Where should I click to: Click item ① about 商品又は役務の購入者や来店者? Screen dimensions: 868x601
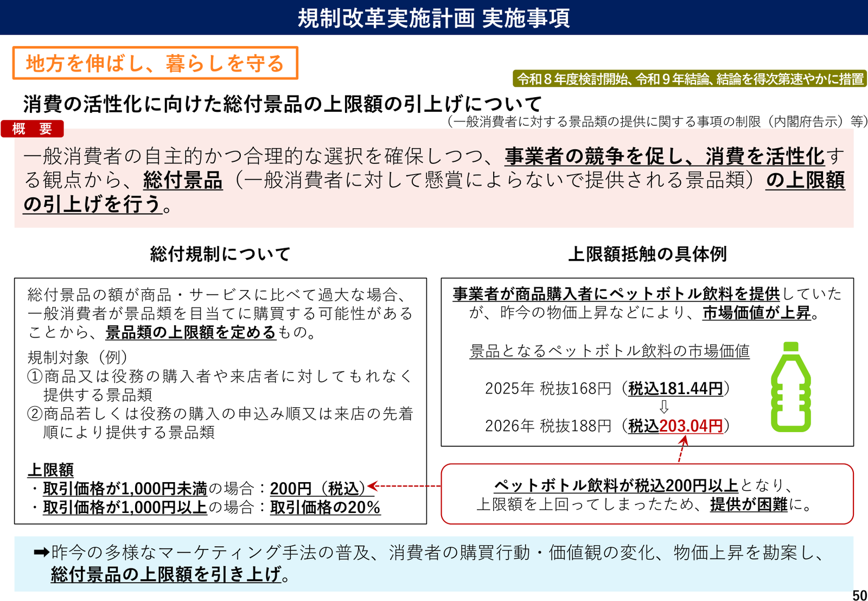tap(220, 385)
